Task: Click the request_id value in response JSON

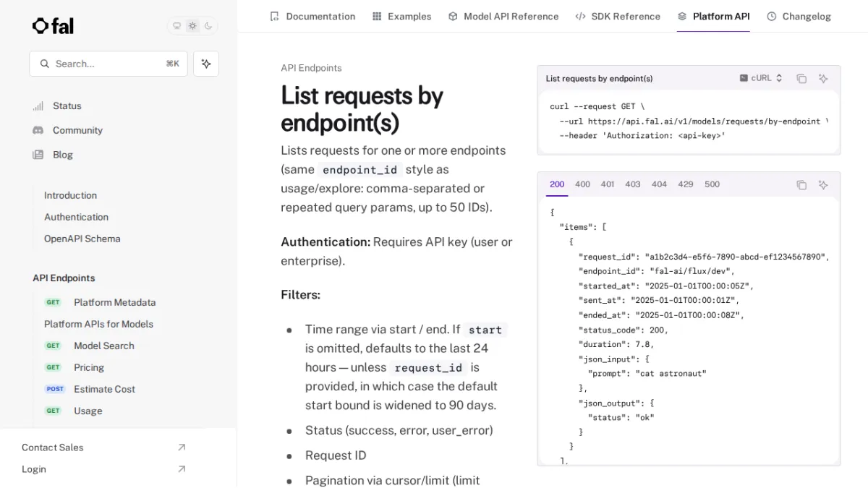Action: point(734,257)
